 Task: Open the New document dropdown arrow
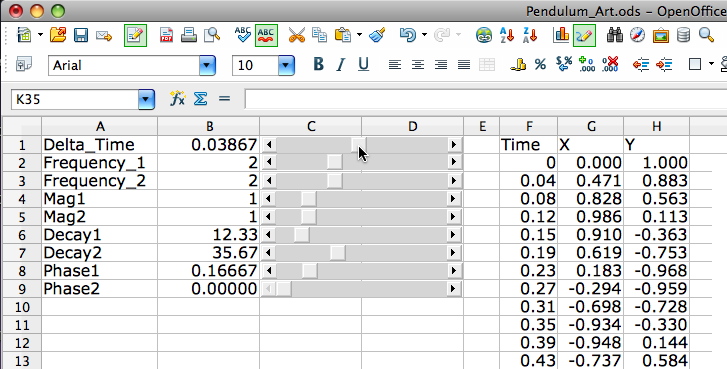click(x=40, y=35)
